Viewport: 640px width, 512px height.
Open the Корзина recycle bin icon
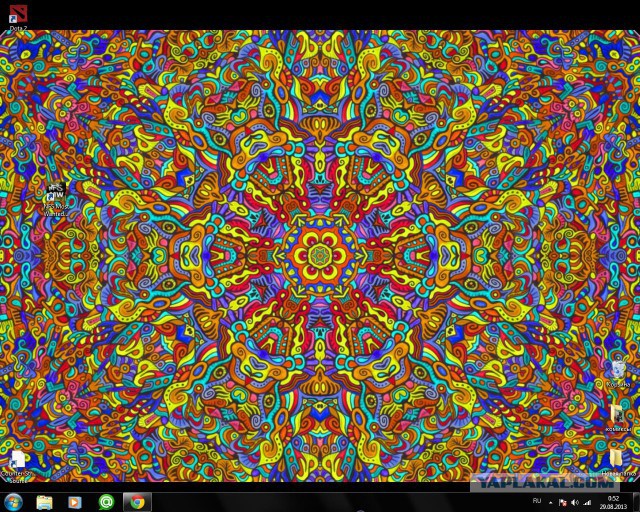(618, 373)
